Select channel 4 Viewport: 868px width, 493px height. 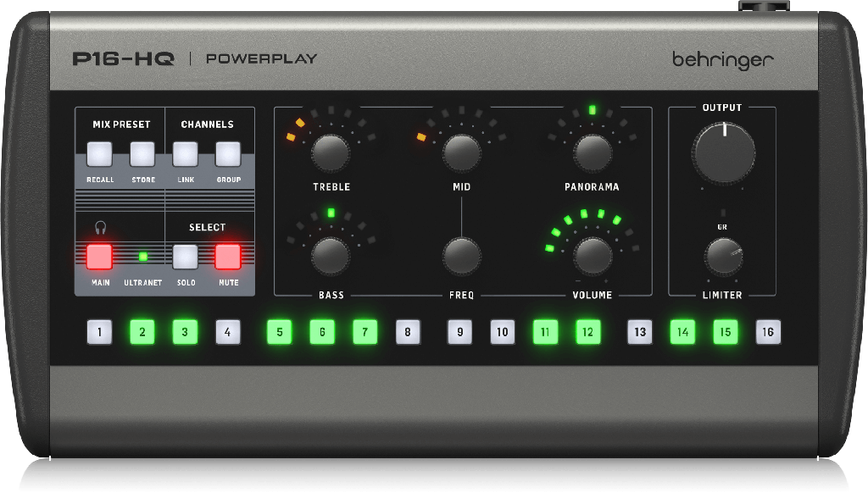pyautogui.click(x=227, y=332)
